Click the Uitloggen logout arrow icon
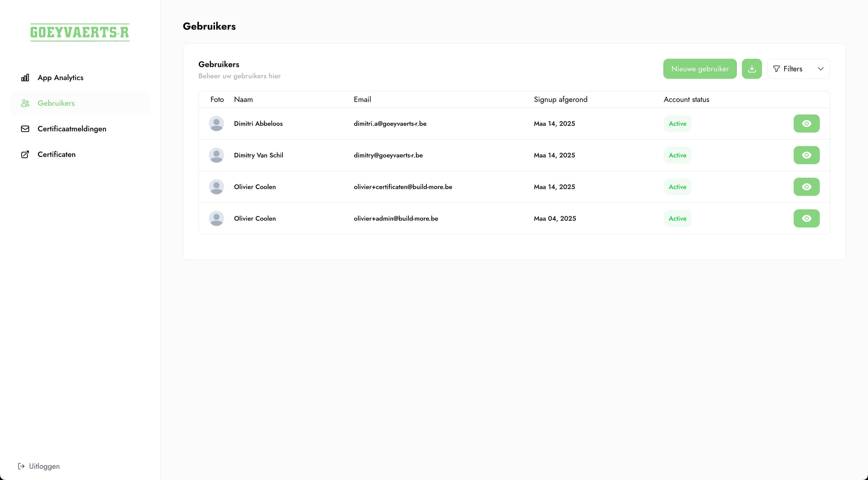 pyautogui.click(x=21, y=466)
